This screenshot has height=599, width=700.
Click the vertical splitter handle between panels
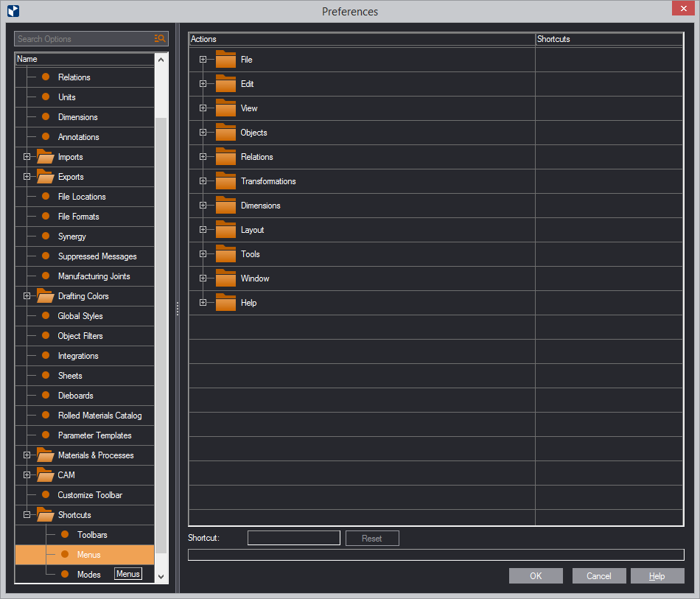tap(178, 309)
